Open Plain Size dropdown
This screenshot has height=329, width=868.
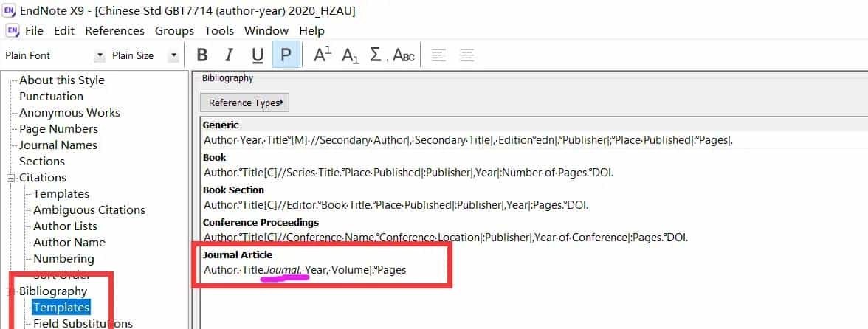[x=174, y=55]
